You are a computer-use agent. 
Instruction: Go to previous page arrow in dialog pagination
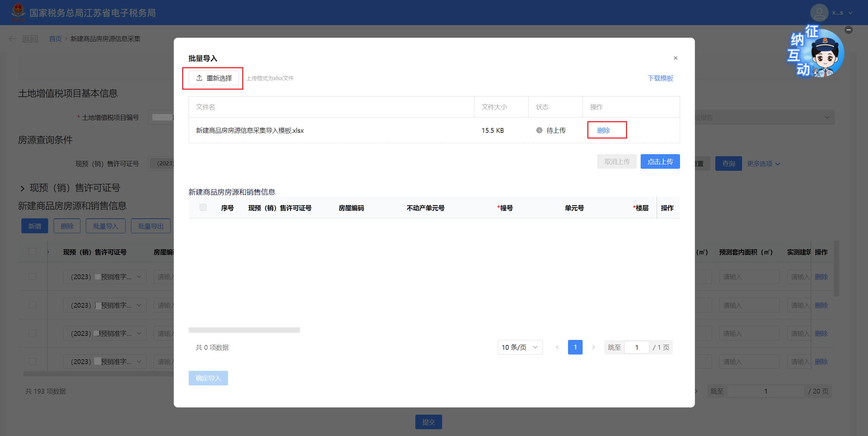click(x=557, y=347)
